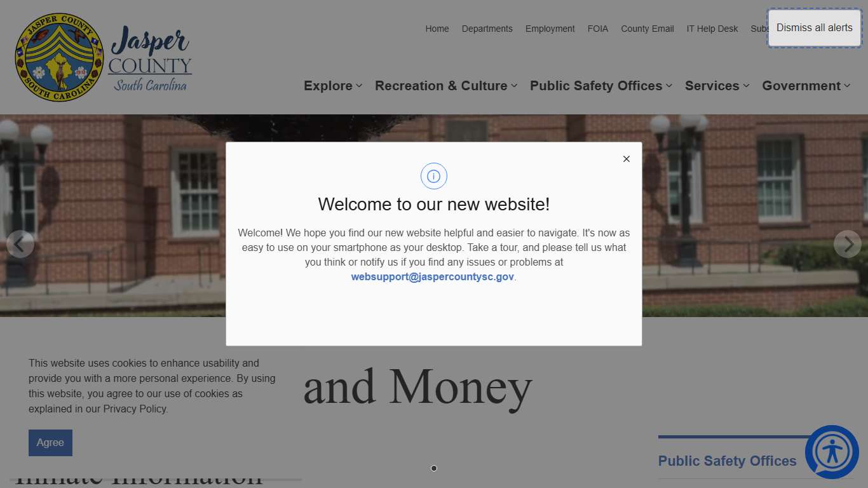Open the FOIA page link

click(x=597, y=29)
